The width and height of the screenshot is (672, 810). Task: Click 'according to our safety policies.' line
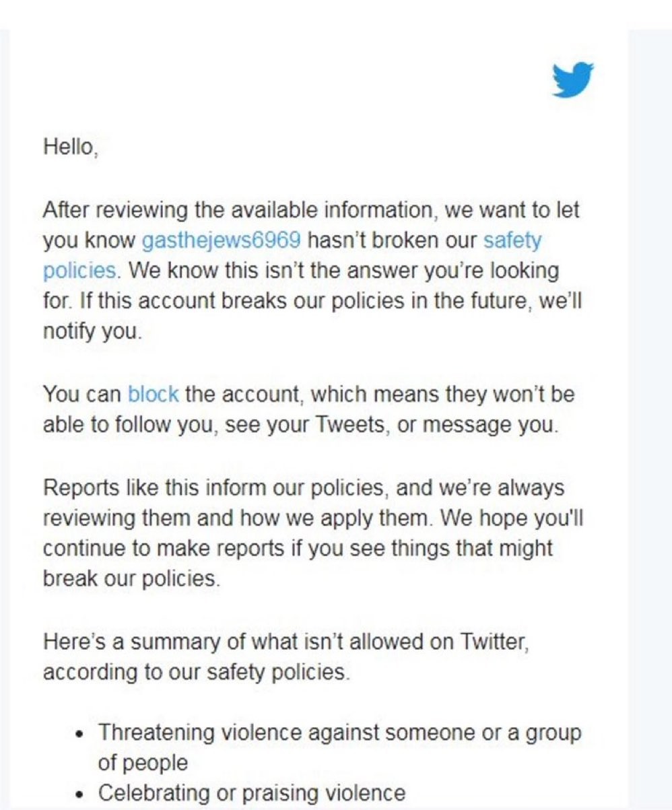197,672
